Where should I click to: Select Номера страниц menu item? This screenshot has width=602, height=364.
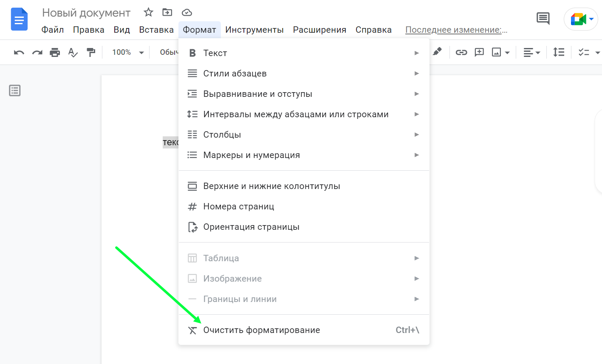pyautogui.click(x=304, y=206)
